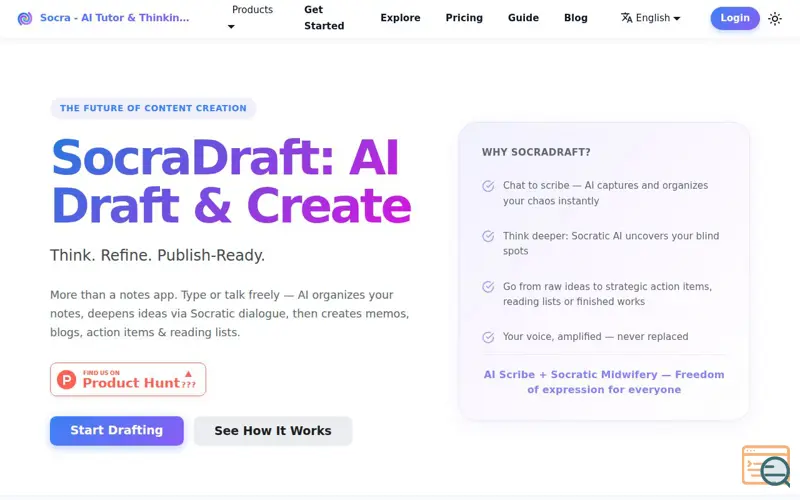Click the 'Think. Refine. Publish-Ready.' subtitle

point(158,255)
